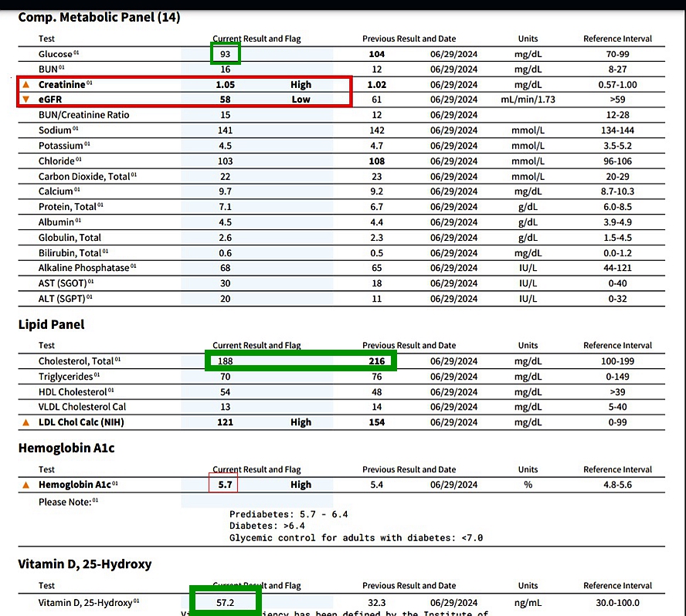Screen dimensions: 686x616
Task: Select the Vitamin D result 57.2
Action: point(226,602)
